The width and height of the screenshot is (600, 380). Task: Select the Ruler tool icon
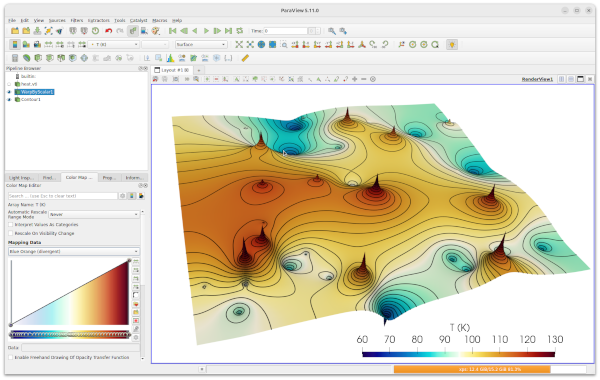(x=245, y=58)
